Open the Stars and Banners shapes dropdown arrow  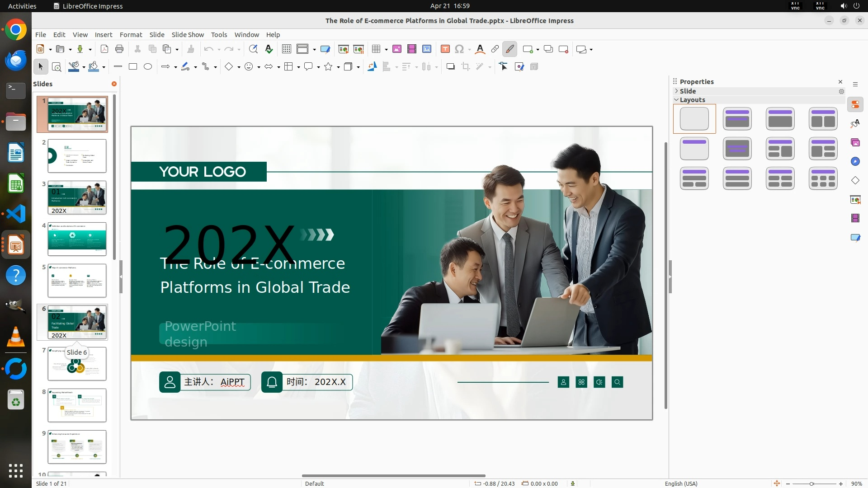(x=338, y=67)
